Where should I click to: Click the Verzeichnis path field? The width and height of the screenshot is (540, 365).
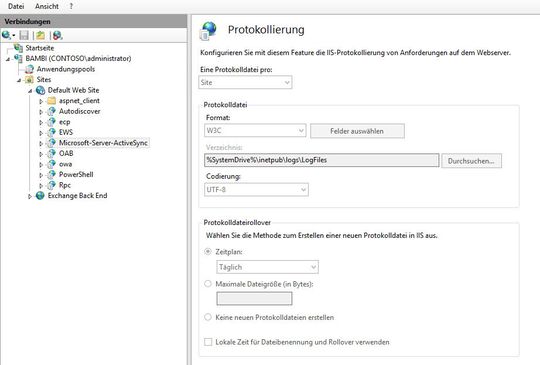coord(322,160)
